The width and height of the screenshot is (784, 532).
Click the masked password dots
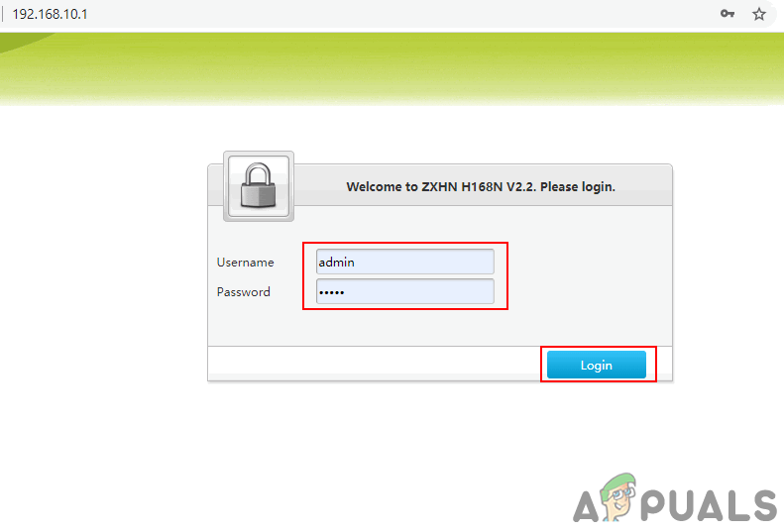pyautogui.click(x=331, y=292)
